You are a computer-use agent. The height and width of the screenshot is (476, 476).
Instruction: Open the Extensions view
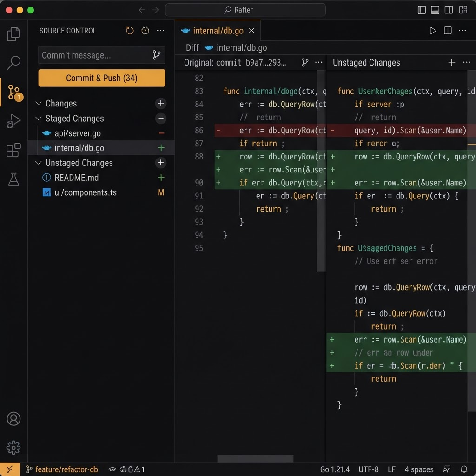[x=13, y=150]
